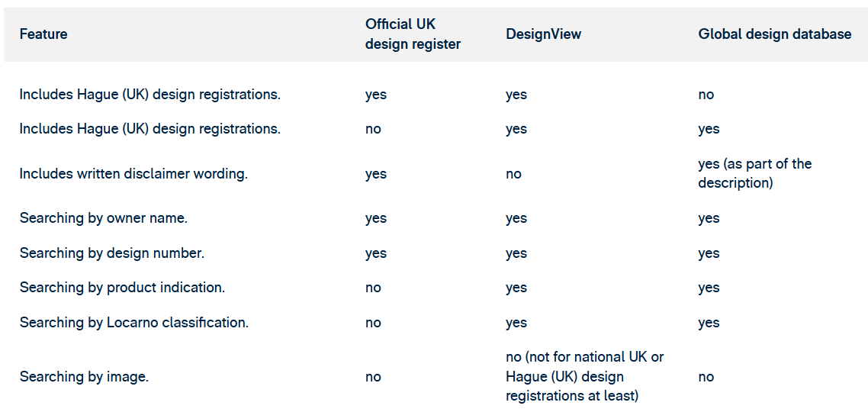
Task: Click Global design database "no" in first Hague row
Action: click(x=706, y=95)
